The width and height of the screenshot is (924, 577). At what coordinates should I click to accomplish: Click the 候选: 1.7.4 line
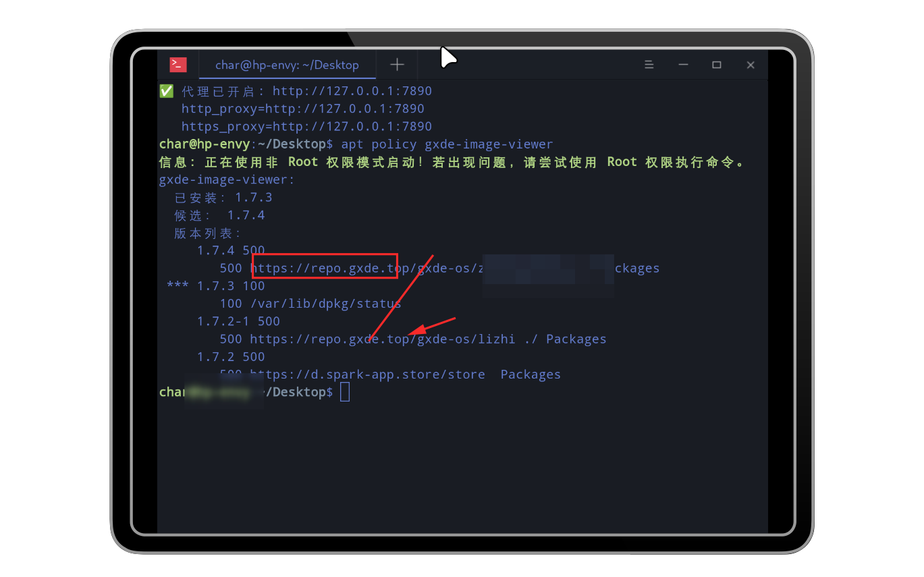pos(219,215)
